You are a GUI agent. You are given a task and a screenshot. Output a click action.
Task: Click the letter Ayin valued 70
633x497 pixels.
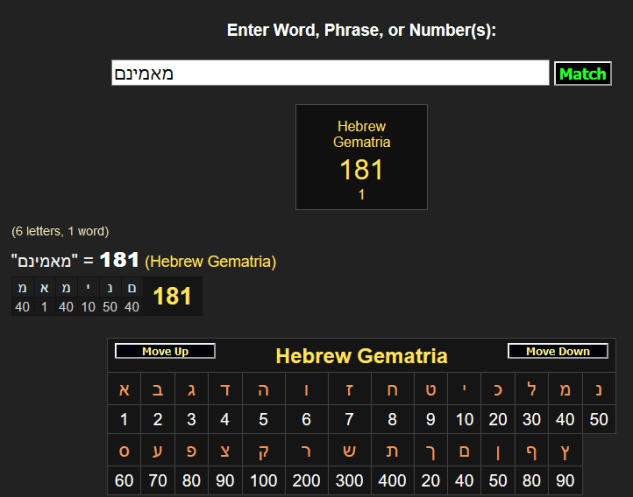[x=158, y=451]
